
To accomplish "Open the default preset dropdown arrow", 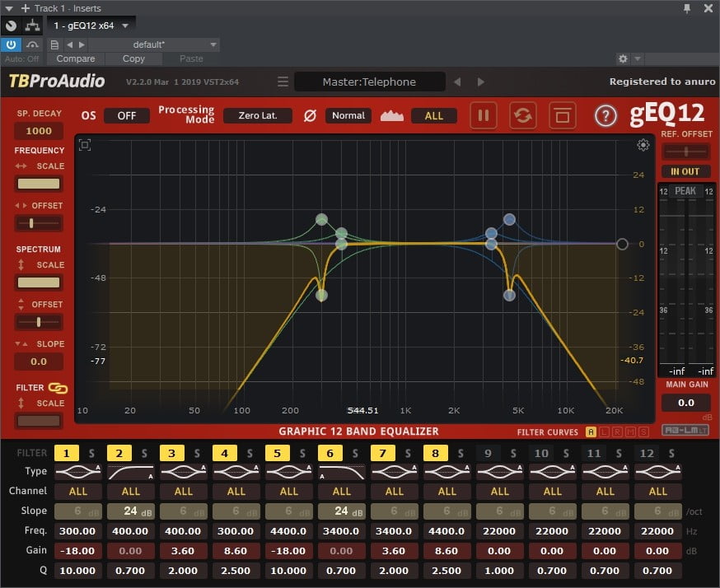I will (x=213, y=44).
